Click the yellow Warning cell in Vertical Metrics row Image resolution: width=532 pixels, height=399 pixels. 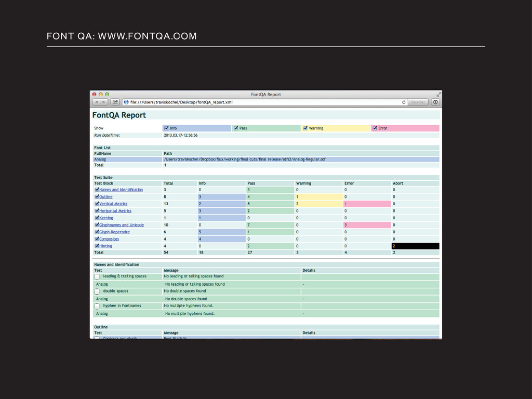(x=318, y=204)
